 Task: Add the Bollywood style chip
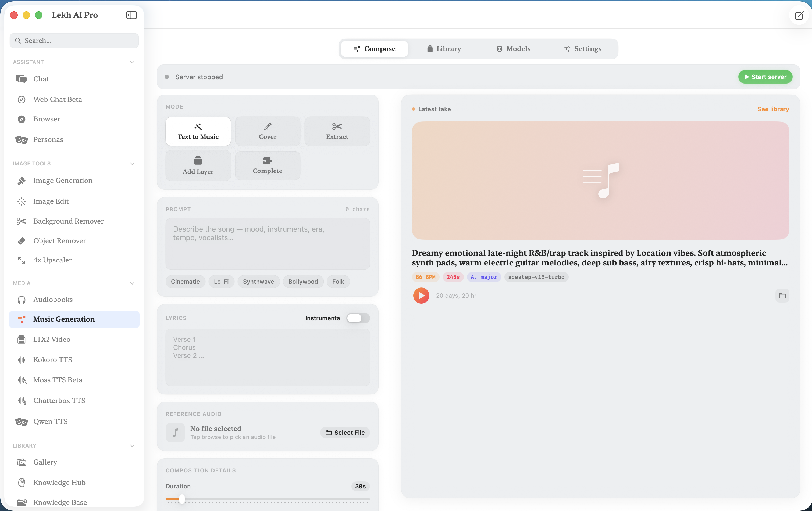303,282
